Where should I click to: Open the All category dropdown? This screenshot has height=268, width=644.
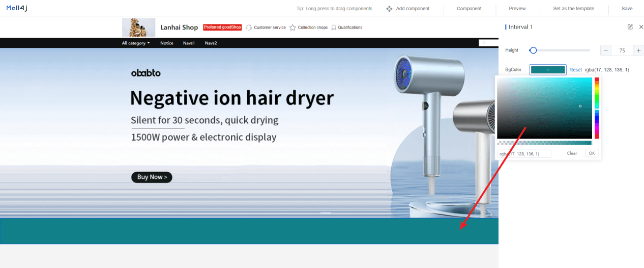coord(136,43)
